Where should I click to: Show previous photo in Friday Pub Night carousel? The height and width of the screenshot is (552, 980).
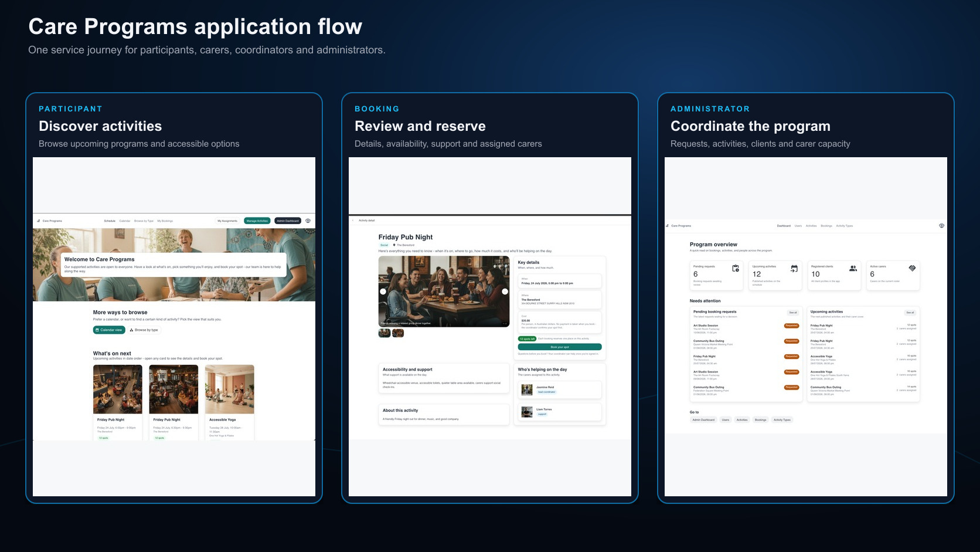pos(383,292)
